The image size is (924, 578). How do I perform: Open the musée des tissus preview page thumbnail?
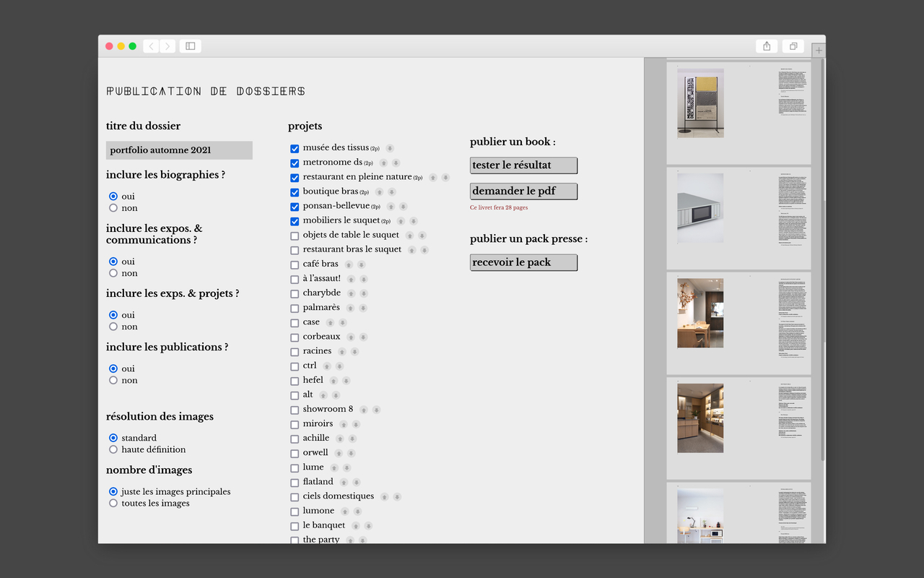738,113
